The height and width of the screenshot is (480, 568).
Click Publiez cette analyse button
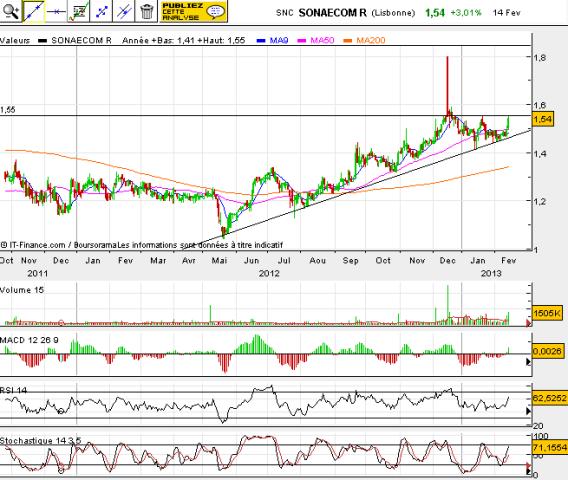(193, 12)
